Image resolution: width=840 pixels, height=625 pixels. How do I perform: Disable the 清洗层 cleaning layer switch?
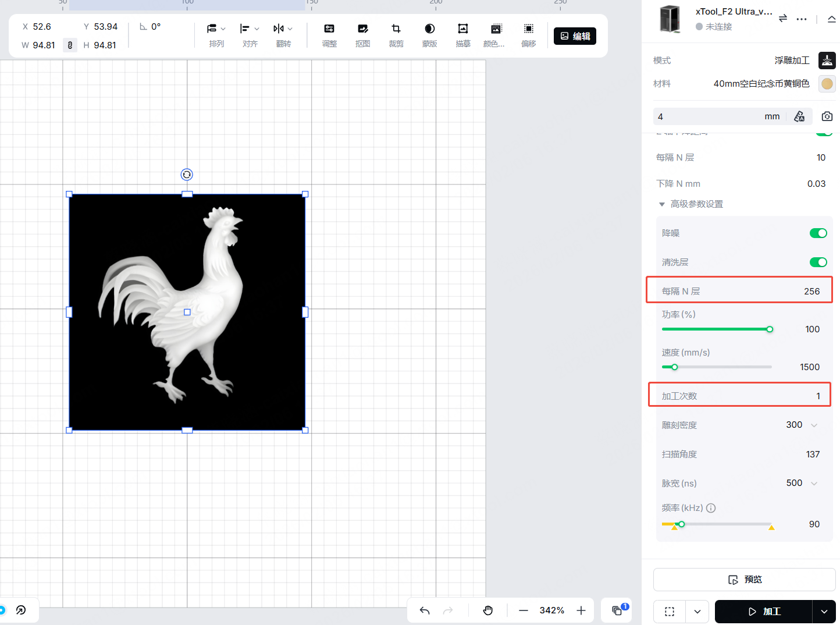coord(818,262)
